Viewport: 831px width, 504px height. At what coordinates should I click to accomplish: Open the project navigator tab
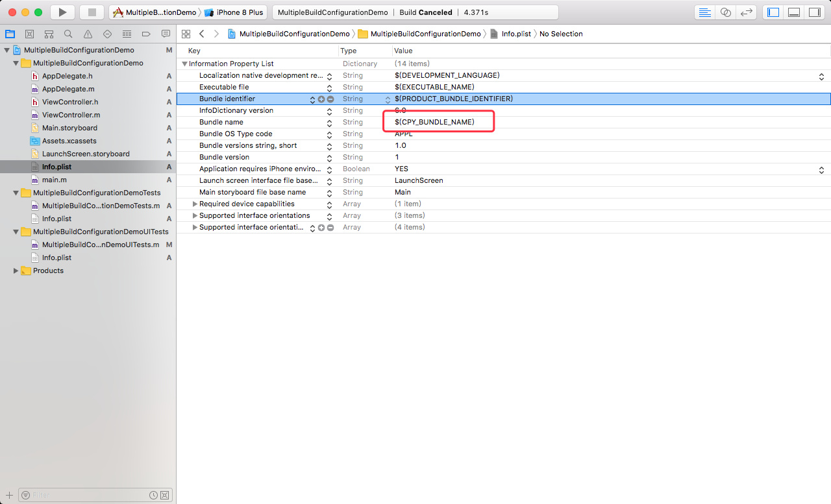pyautogui.click(x=10, y=34)
